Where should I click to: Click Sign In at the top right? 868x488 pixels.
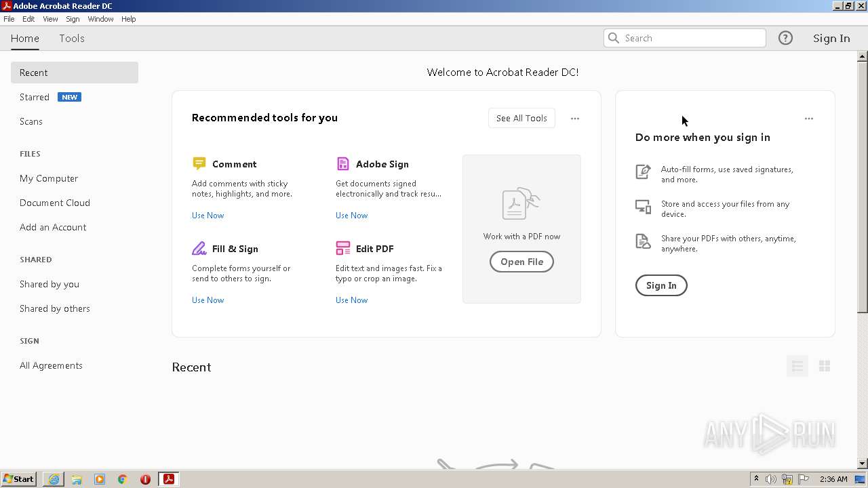pos(831,38)
